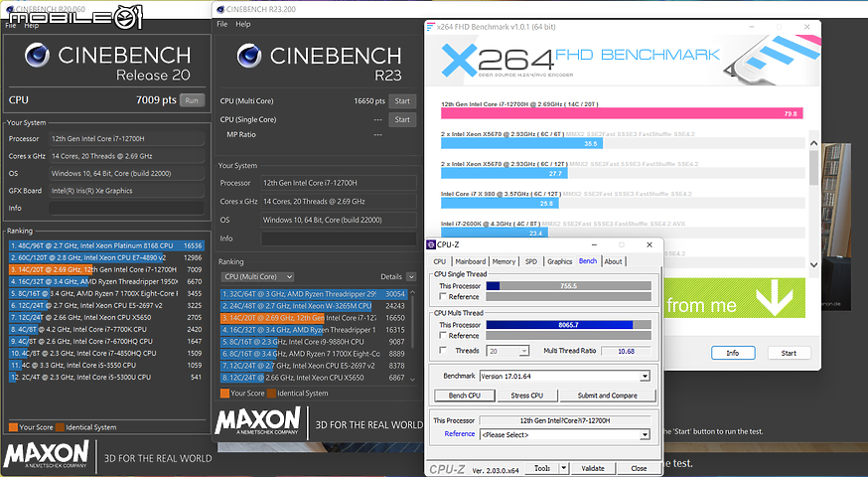The width and height of the screenshot is (868, 477).
Task: Click the Info field in Cinebench R23
Action: 339,238
